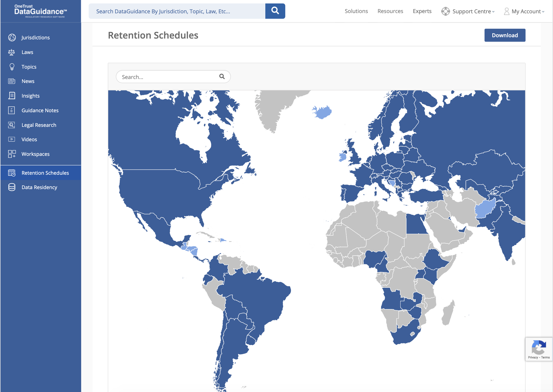This screenshot has height=392, width=553.
Task: Select Guidance Notes in the sidebar
Action: (x=41, y=110)
